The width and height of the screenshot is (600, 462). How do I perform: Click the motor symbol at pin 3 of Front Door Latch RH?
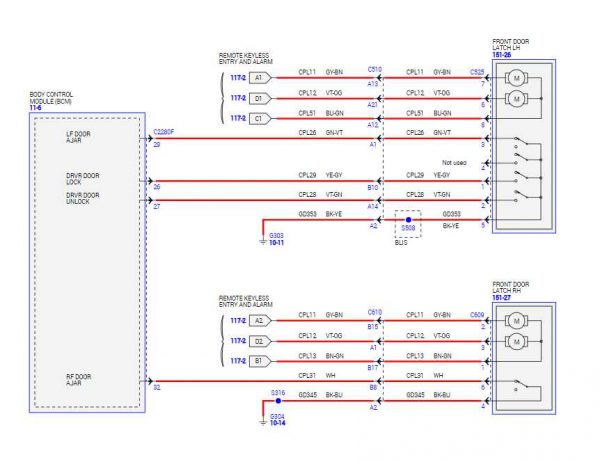(x=517, y=341)
